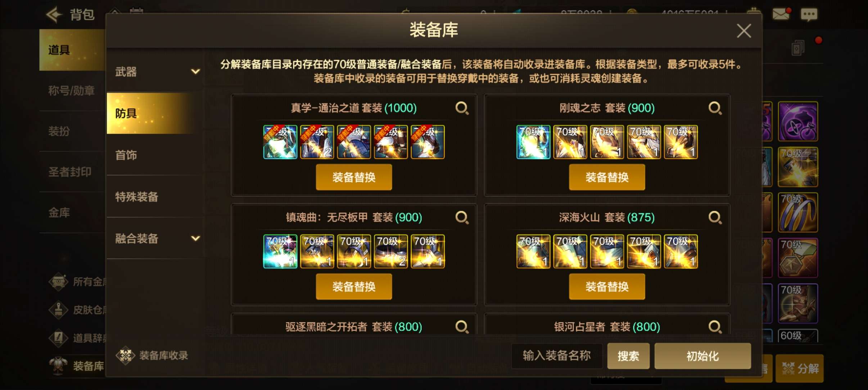Image resolution: width=868 pixels, height=390 pixels.
Task: Close the 装备库 dialog
Action: 744,31
